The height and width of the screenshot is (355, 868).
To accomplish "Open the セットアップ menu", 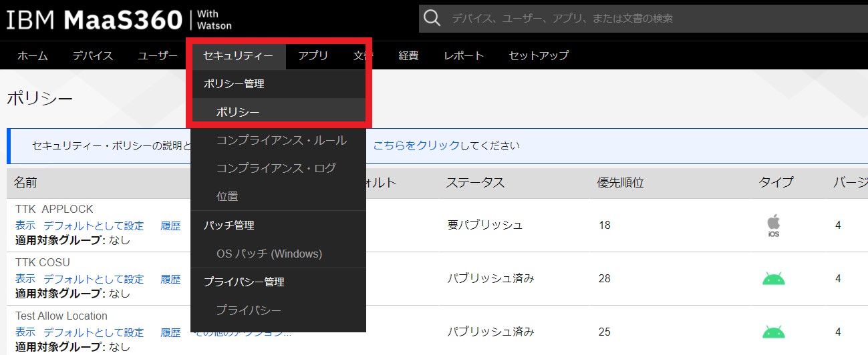I will 539,55.
